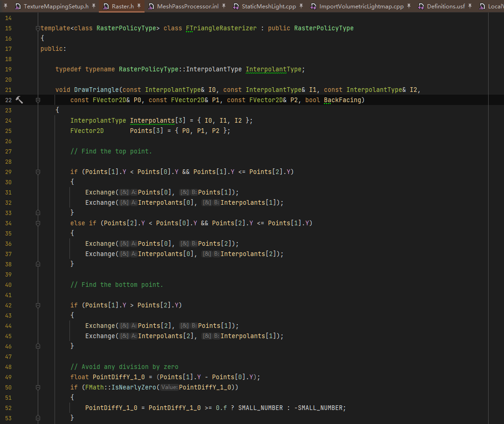Collapse the DrawTriangle function fold at line 22
Screen dimensions: 504x424
coord(38,100)
